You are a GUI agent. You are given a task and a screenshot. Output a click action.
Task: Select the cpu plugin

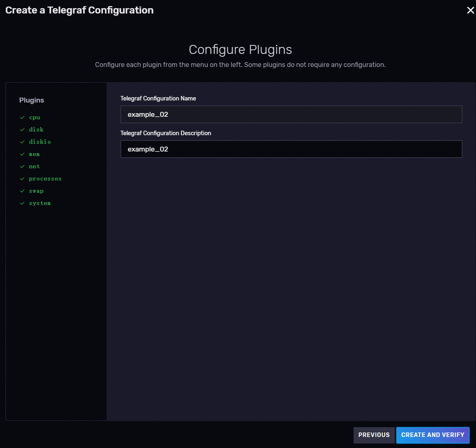point(35,117)
